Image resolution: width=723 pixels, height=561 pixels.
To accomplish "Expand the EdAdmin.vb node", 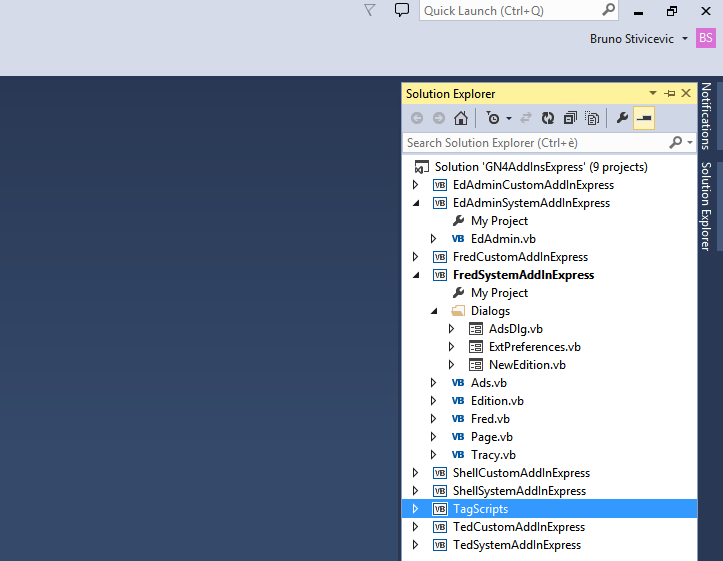I will pyautogui.click(x=433, y=239).
